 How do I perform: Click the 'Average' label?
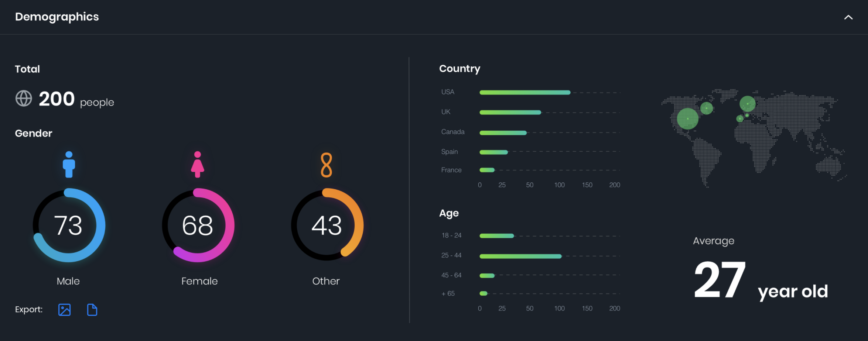tap(714, 241)
